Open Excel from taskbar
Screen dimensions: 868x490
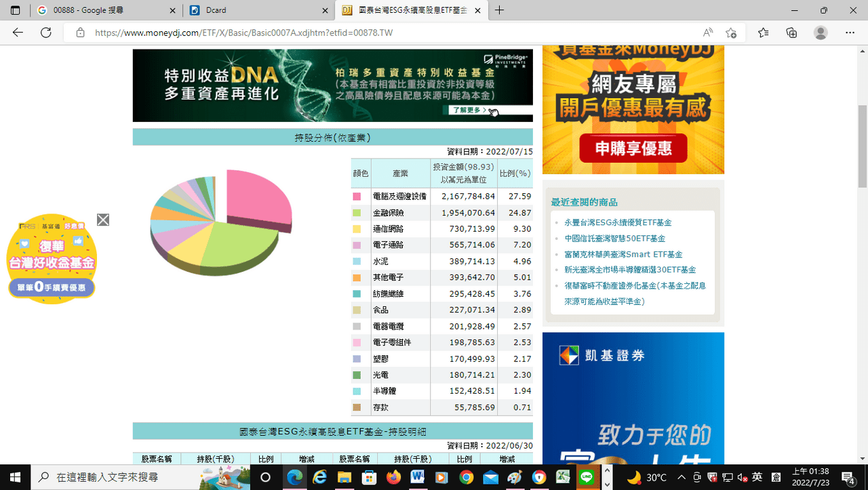coord(562,477)
